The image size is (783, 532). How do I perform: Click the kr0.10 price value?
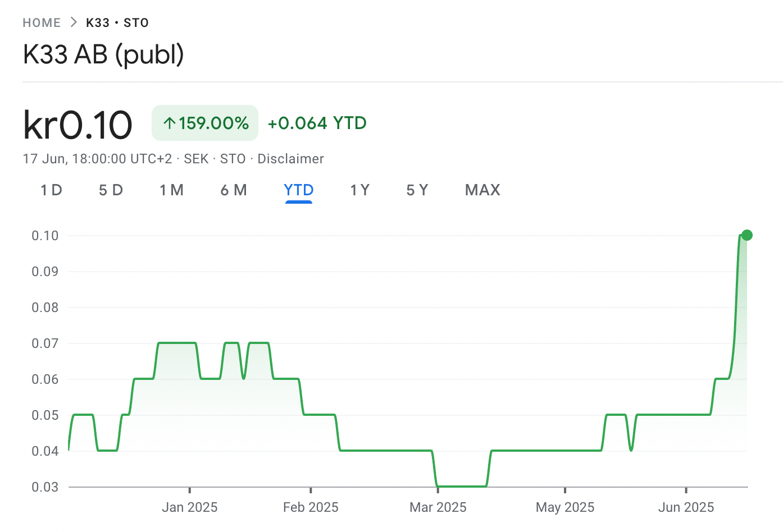[x=78, y=125]
